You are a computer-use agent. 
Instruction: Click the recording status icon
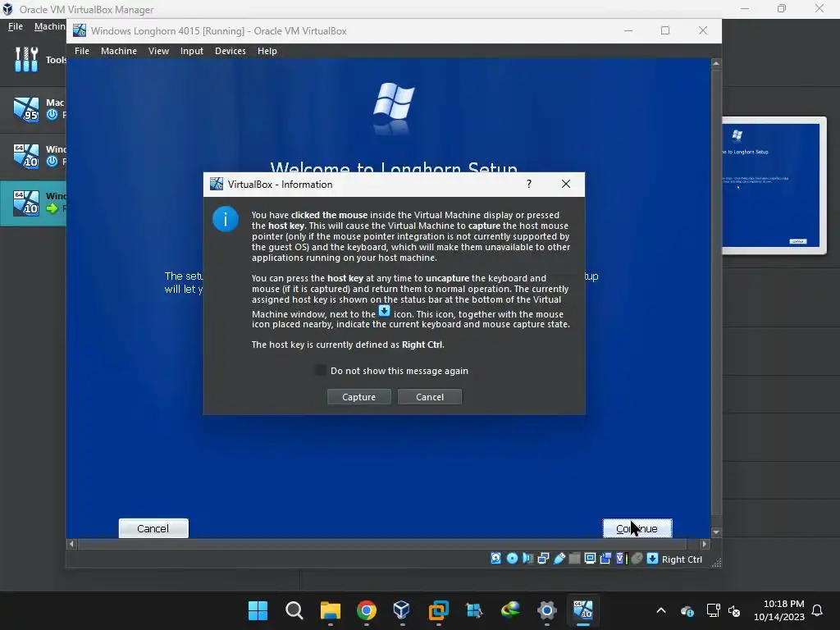606,559
